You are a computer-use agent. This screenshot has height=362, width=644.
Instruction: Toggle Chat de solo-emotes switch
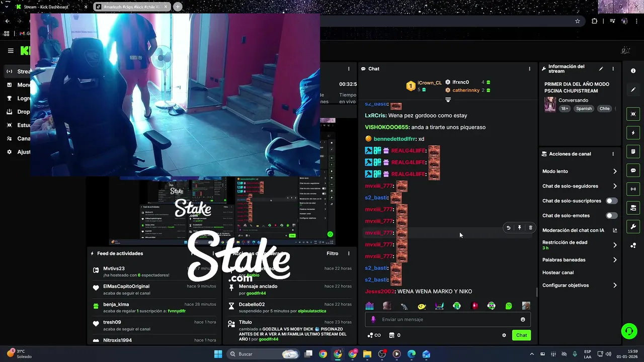tap(611, 216)
